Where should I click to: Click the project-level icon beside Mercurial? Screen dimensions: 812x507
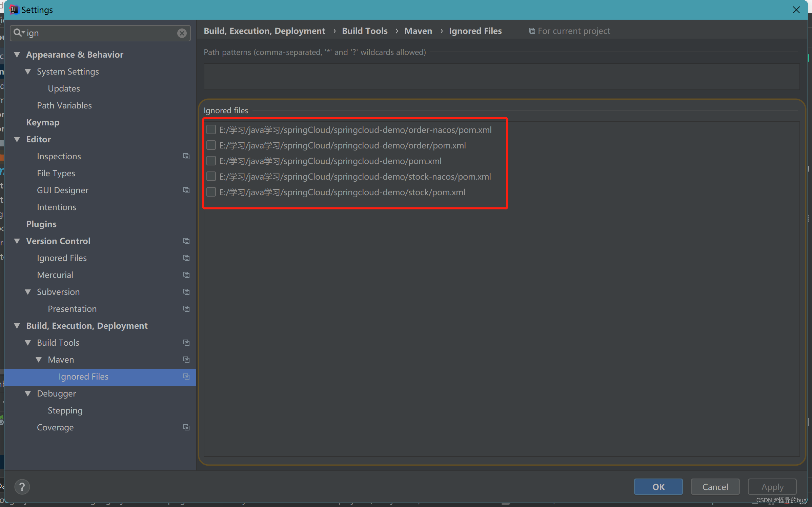click(186, 275)
